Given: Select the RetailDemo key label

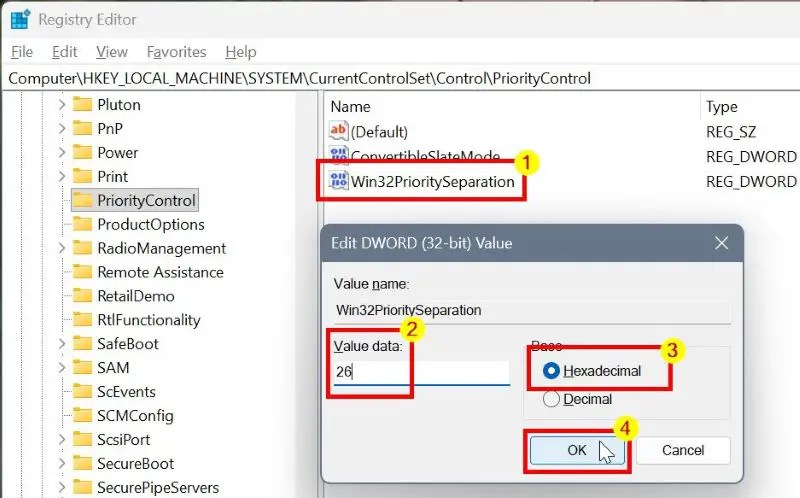Looking at the screenshot, I should [x=136, y=296].
